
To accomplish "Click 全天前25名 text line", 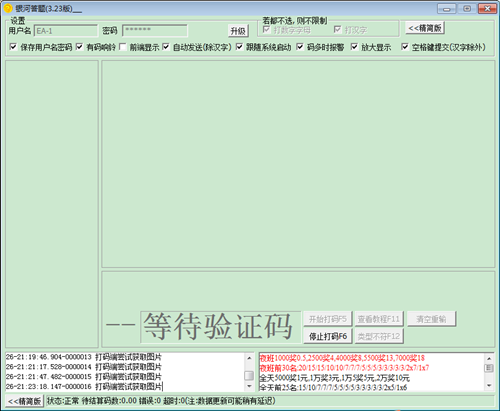I will click(333, 387).
